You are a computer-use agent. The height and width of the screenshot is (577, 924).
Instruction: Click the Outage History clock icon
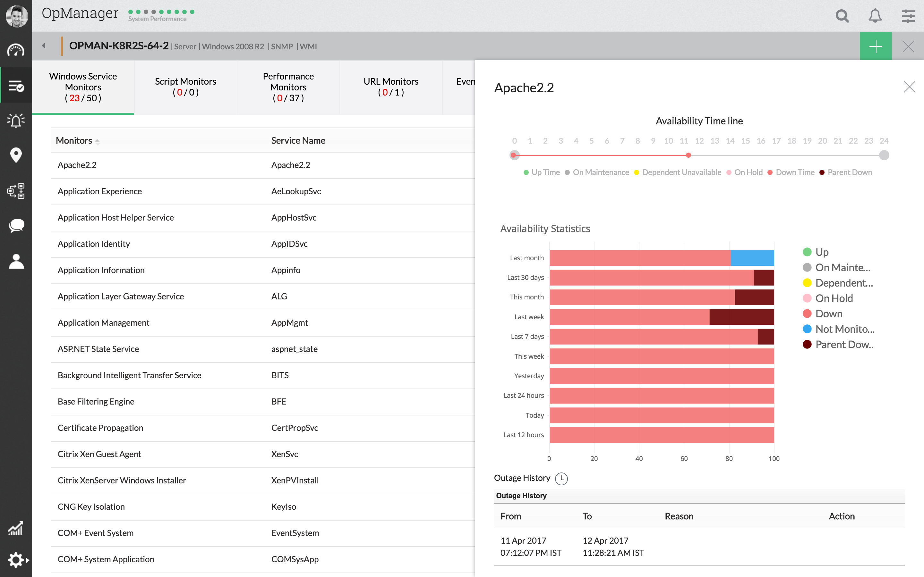561,479
